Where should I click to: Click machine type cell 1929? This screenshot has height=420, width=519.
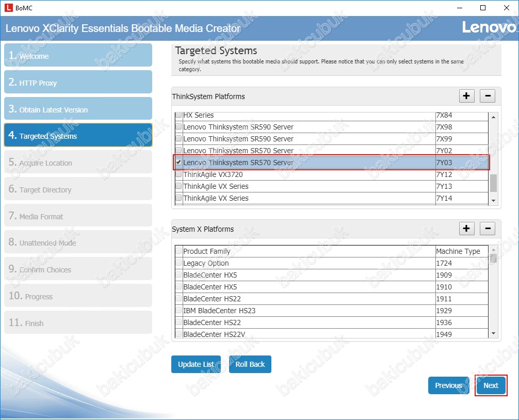coord(462,311)
